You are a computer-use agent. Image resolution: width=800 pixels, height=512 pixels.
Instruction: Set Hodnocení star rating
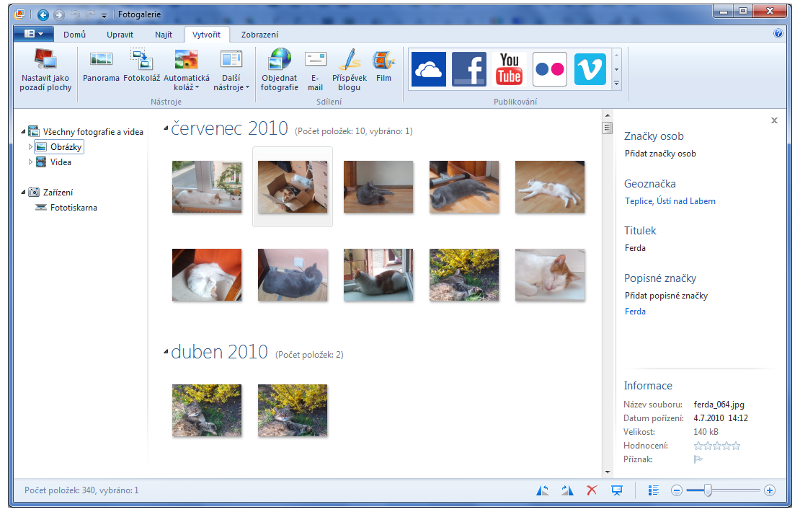click(717, 446)
